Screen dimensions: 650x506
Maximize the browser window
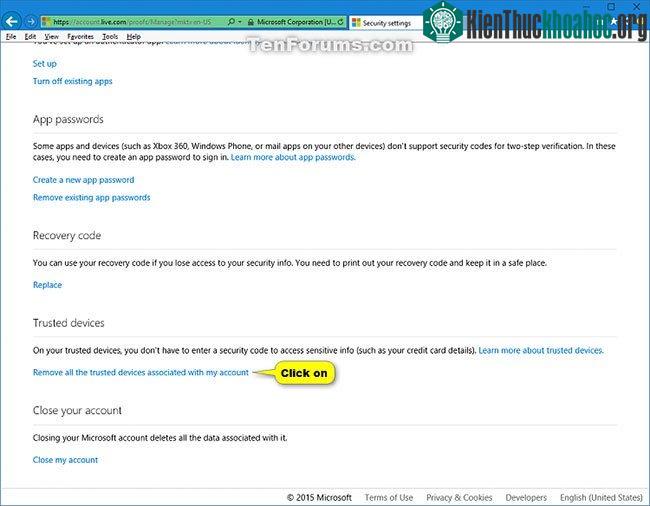coord(611,6)
